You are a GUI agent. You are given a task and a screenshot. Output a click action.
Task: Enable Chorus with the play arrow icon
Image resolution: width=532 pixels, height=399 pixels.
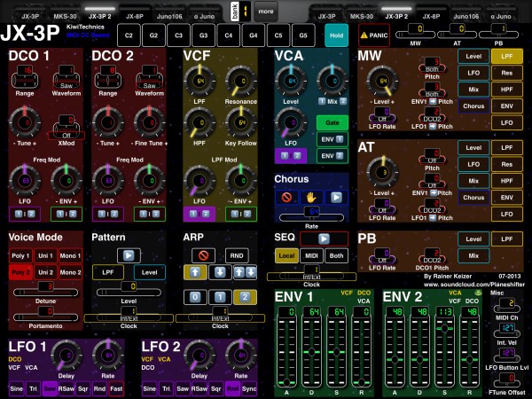point(336,197)
